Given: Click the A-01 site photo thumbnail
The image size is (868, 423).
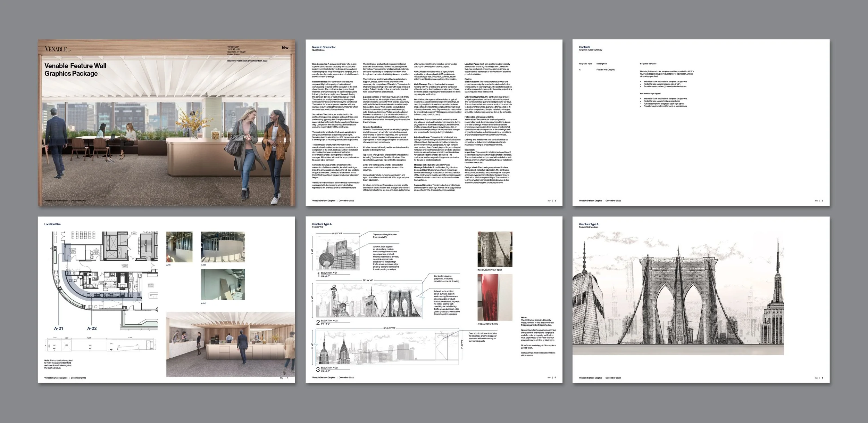Looking at the screenshot, I should [179, 247].
